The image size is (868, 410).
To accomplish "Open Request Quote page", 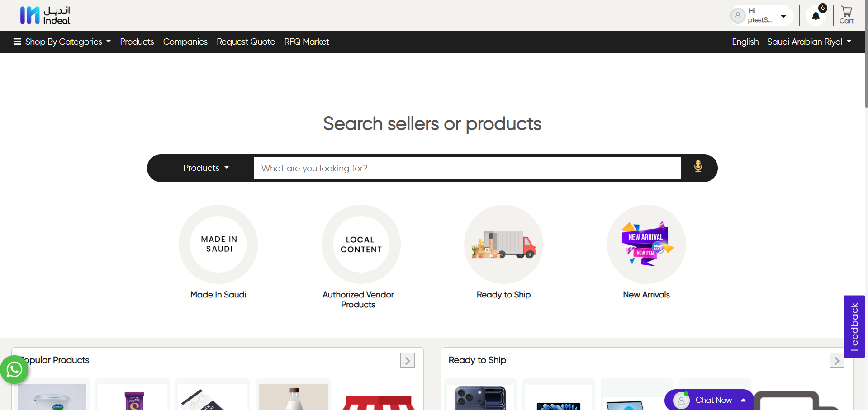I will (x=246, y=42).
